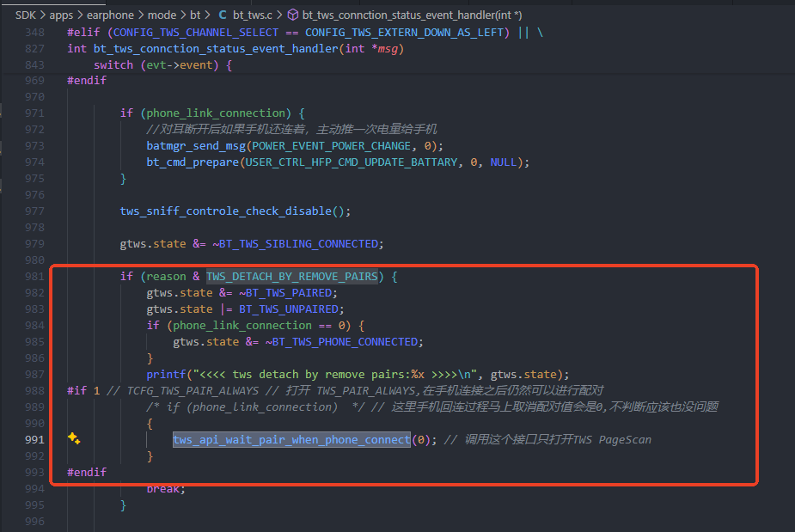The height and width of the screenshot is (532, 795).
Task: Click BT_TWS_PAIRED on line 982
Action: (x=289, y=293)
